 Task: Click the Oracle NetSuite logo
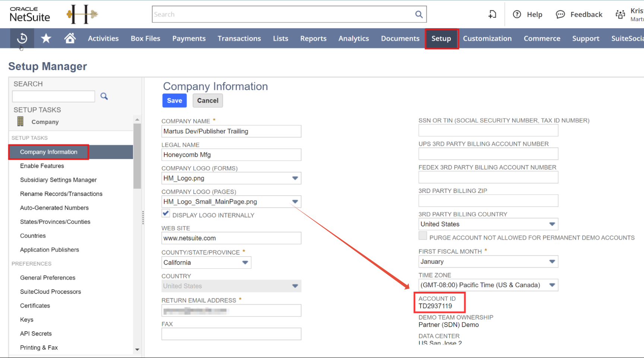pyautogui.click(x=30, y=14)
